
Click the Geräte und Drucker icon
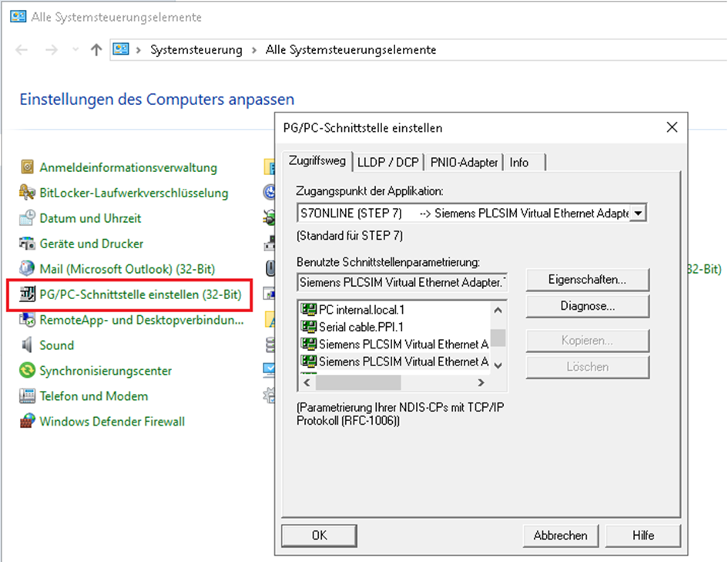[28, 244]
